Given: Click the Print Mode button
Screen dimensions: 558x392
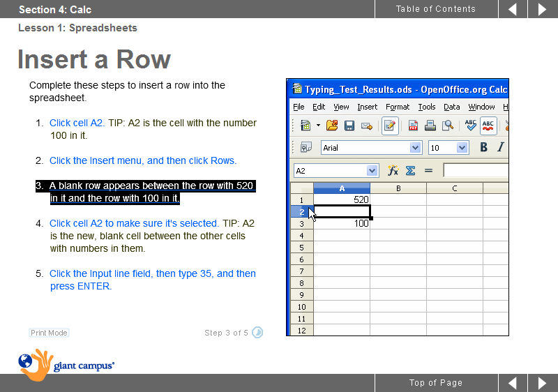Looking at the screenshot, I should click(49, 333).
